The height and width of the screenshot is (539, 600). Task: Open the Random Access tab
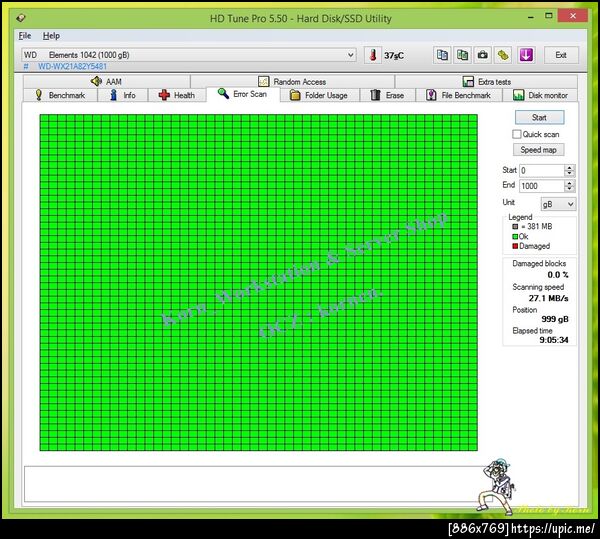(x=293, y=81)
